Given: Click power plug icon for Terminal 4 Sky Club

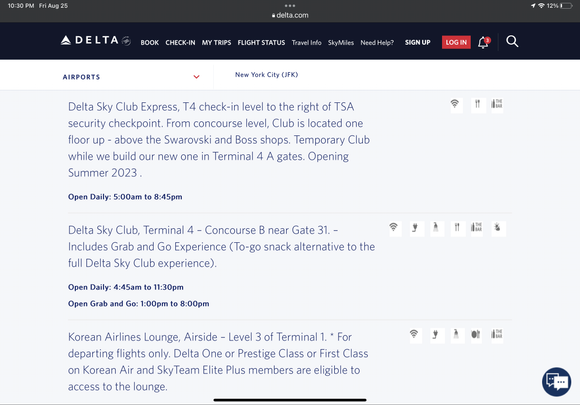Looking at the screenshot, I should (x=415, y=228).
